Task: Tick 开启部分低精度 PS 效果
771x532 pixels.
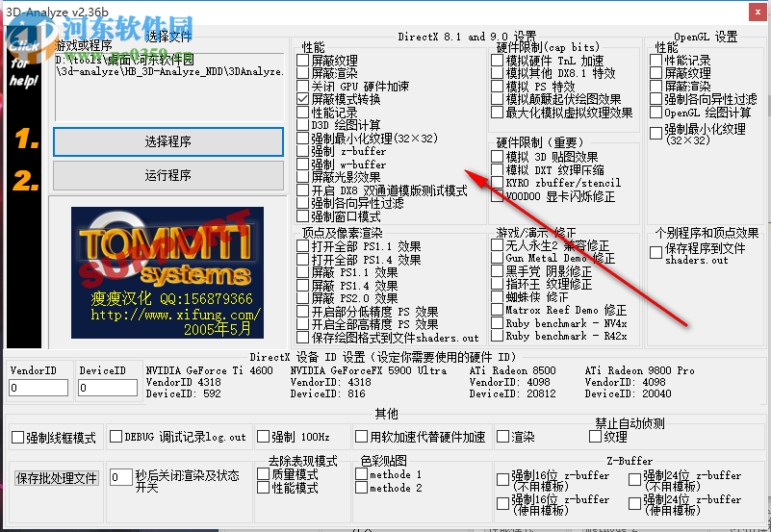Action: click(303, 312)
